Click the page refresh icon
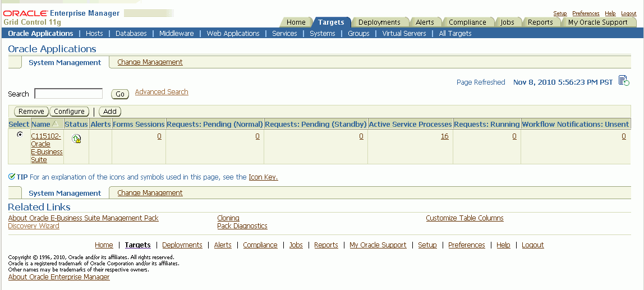This screenshot has height=290, width=644. tap(624, 81)
